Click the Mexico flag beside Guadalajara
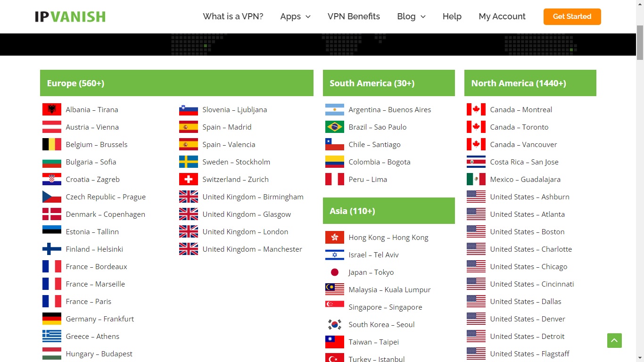Screen dimensions: 644x362 (476, 179)
